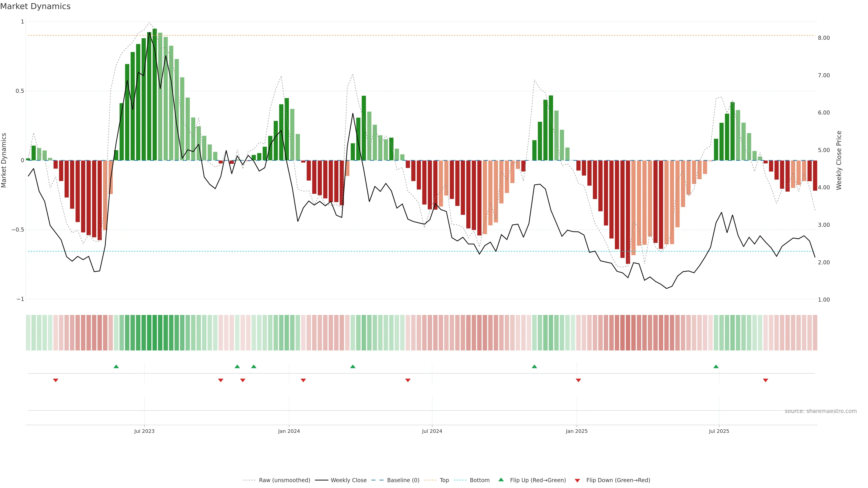Screen dimensions: 868x488
Task: Click the Market Dynamics chart title
Action: [x=35, y=6]
